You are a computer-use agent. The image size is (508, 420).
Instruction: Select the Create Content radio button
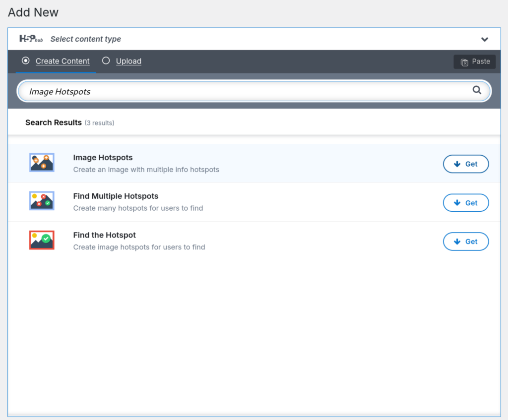(26, 61)
